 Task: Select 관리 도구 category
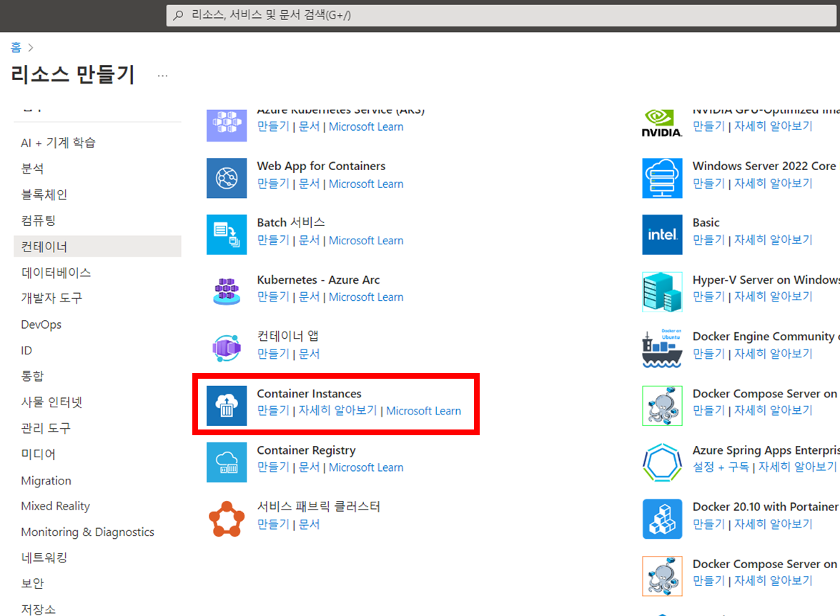pos(97,428)
